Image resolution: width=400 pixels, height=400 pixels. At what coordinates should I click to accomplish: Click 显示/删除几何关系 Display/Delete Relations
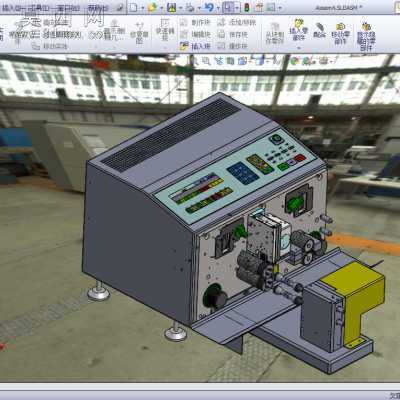[114, 31]
